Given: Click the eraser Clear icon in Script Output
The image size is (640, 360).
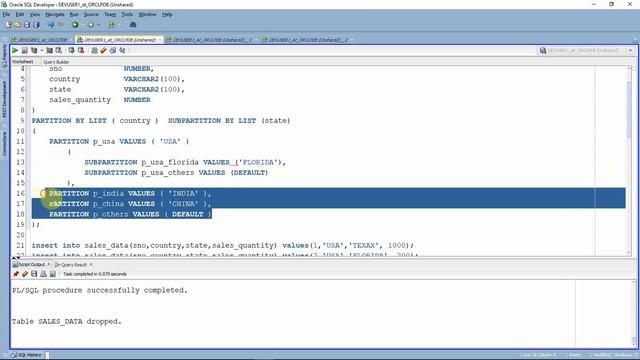Looking at the screenshot, I should point(25,274).
